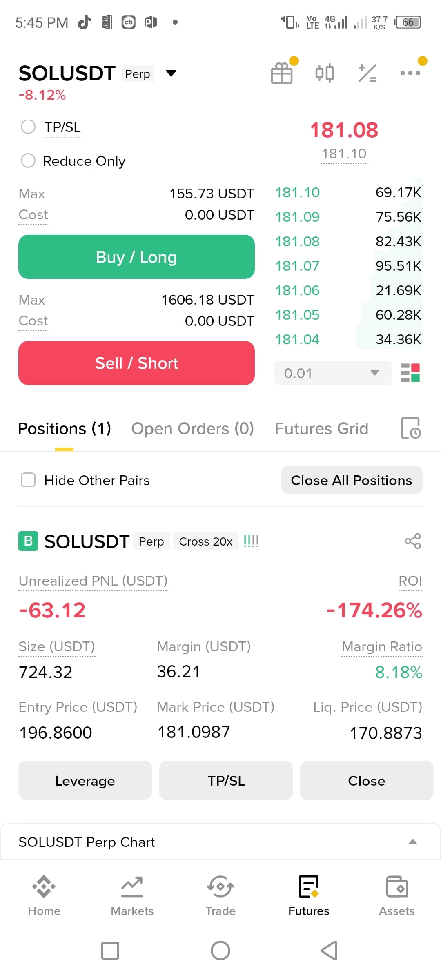Open the gift rewards icon
441x980 pixels.
(282, 73)
